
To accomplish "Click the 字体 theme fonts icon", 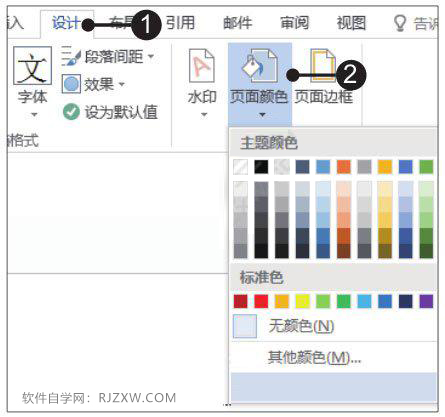I will (32, 66).
